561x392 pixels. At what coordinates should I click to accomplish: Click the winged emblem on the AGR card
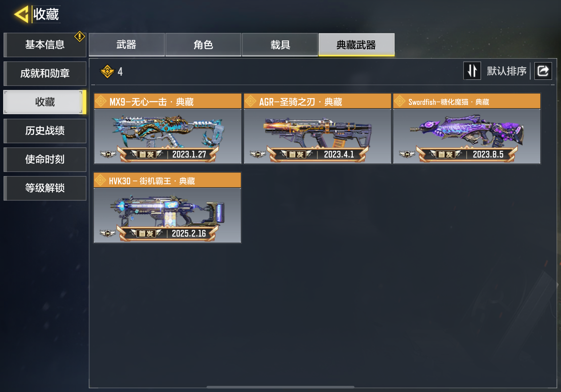click(x=258, y=154)
